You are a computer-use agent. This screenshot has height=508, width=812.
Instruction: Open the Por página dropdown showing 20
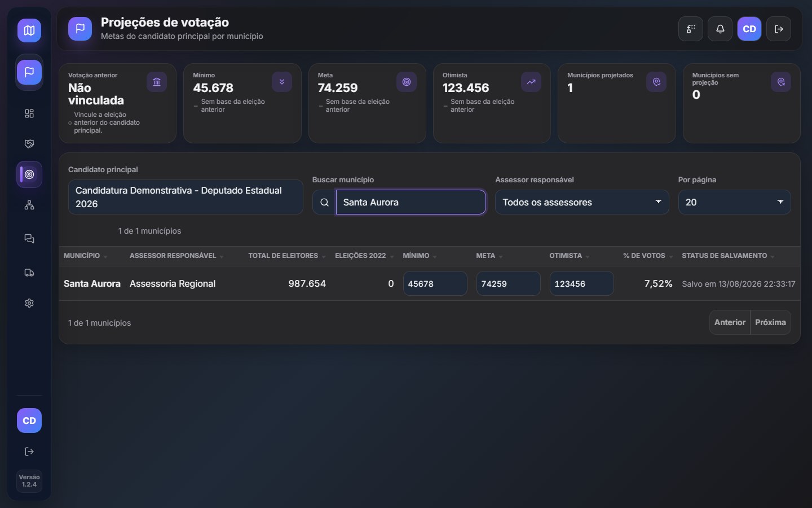coord(734,202)
